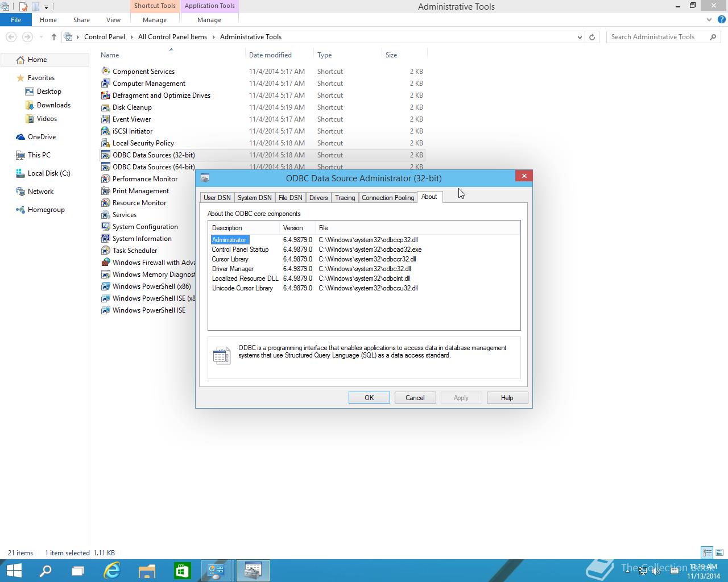This screenshot has height=582, width=728.
Task: Switch to the System DSN tab
Action: tap(254, 198)
